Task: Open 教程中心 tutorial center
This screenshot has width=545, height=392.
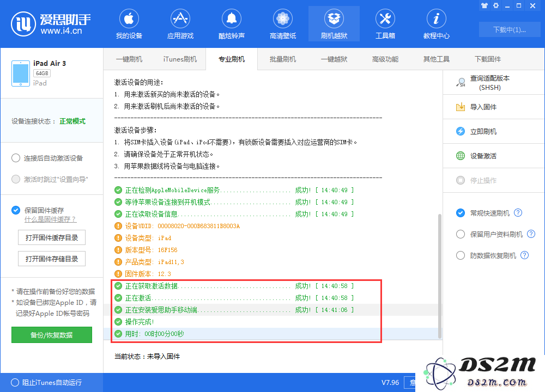Action: [x=436, y=24]
